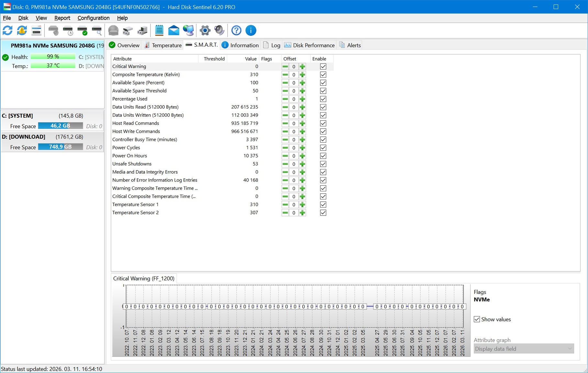Click plus offset for Temperature Sensor 2

[302, 213]
